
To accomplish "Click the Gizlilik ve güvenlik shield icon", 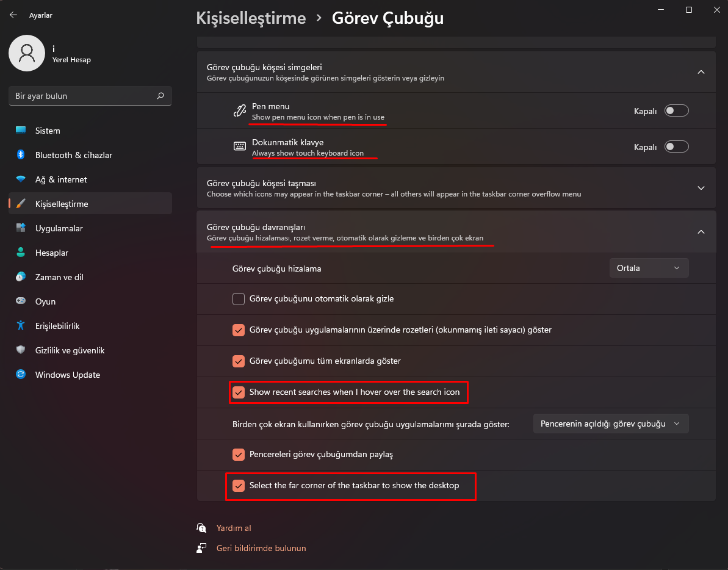I will (x=21, y=350).
